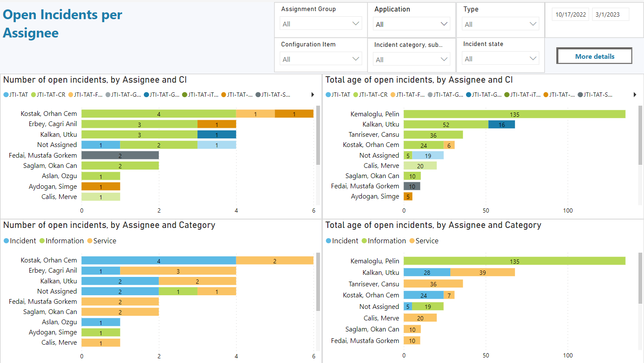The image size is (644, 363).
Task: Click the scrollbar of Number by CI chart
Action: 318,135
